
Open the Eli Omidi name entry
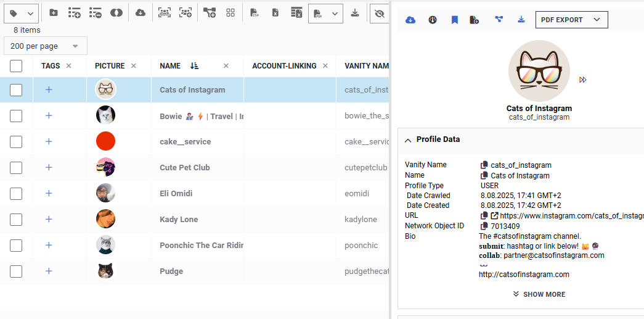[x=176, y=193]
